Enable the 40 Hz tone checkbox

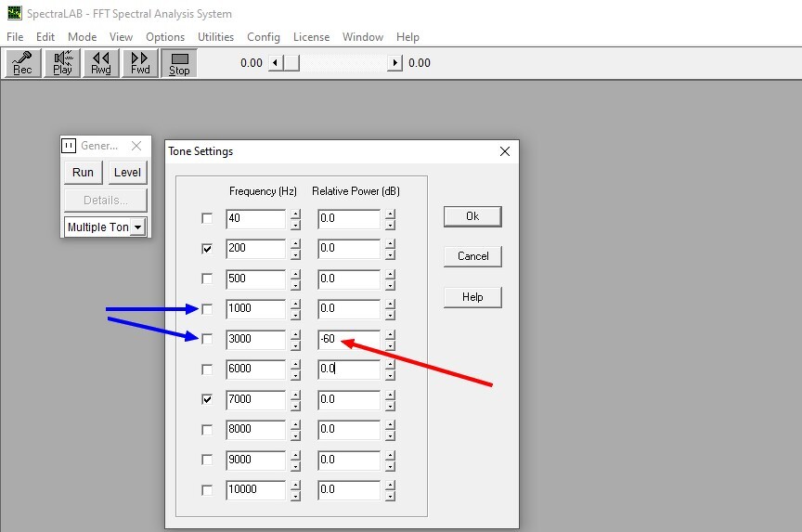tap(207, 218)
